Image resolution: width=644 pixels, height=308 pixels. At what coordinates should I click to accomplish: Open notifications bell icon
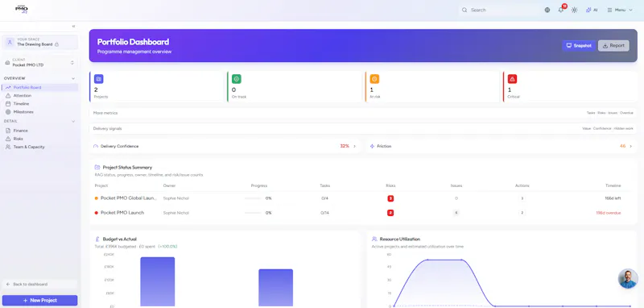tap(561, 10)
